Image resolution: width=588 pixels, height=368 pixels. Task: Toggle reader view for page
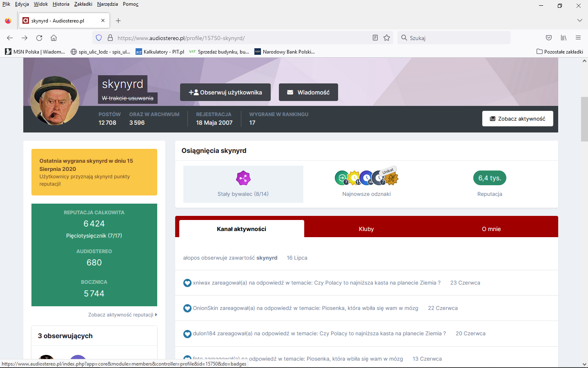coord(375,38)
